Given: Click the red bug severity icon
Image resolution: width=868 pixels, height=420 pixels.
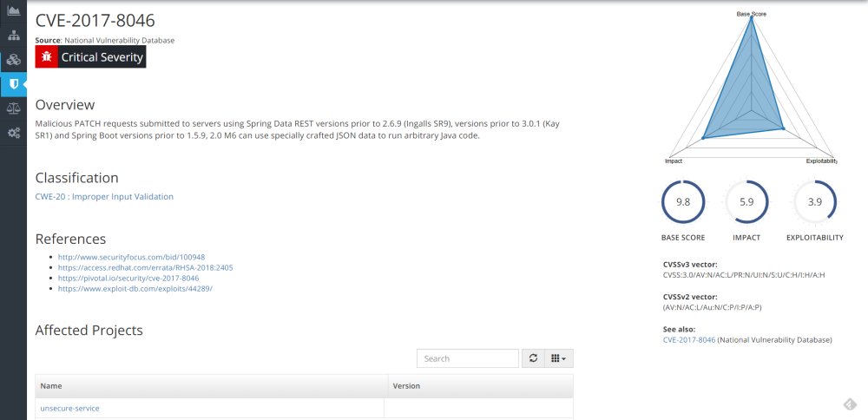Looking at the screenshot, I should (47, 57).
